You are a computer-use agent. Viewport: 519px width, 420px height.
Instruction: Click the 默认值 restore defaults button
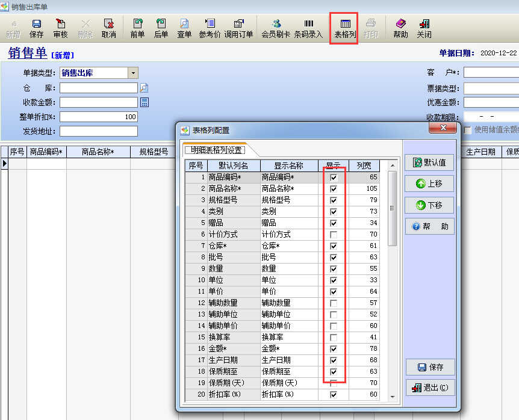pos(429,162)
